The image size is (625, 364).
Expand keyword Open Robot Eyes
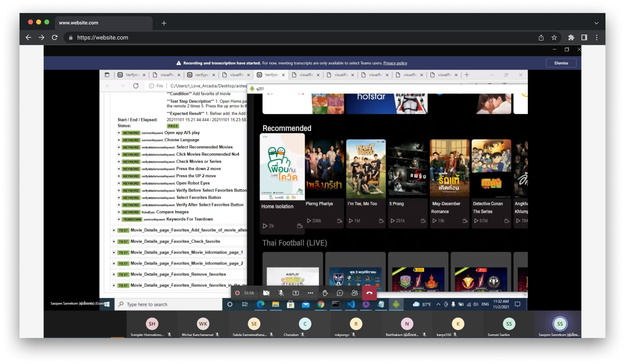(x=119, y=183)
